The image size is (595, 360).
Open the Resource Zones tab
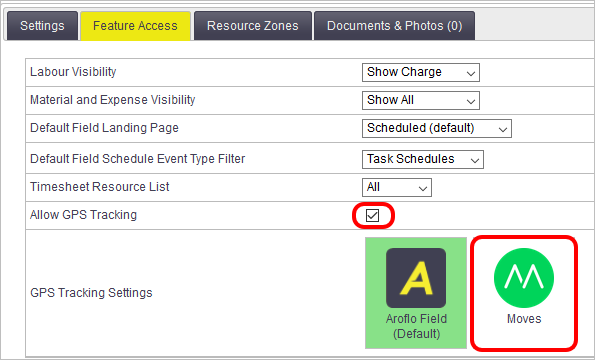click(253, 26)
